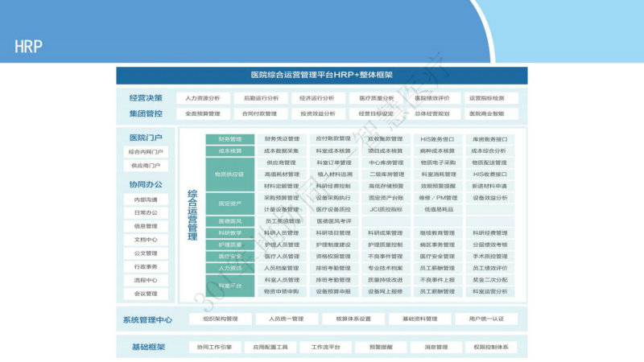The image size is (644, 362).
Task: Select the green 财务管理 module
Action: [230, 139]
